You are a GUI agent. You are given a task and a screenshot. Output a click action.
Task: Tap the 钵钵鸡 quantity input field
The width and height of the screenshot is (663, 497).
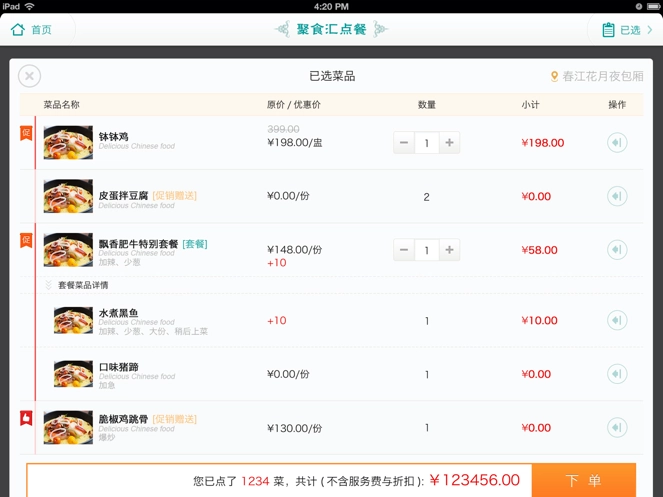(x=427, y=143)
